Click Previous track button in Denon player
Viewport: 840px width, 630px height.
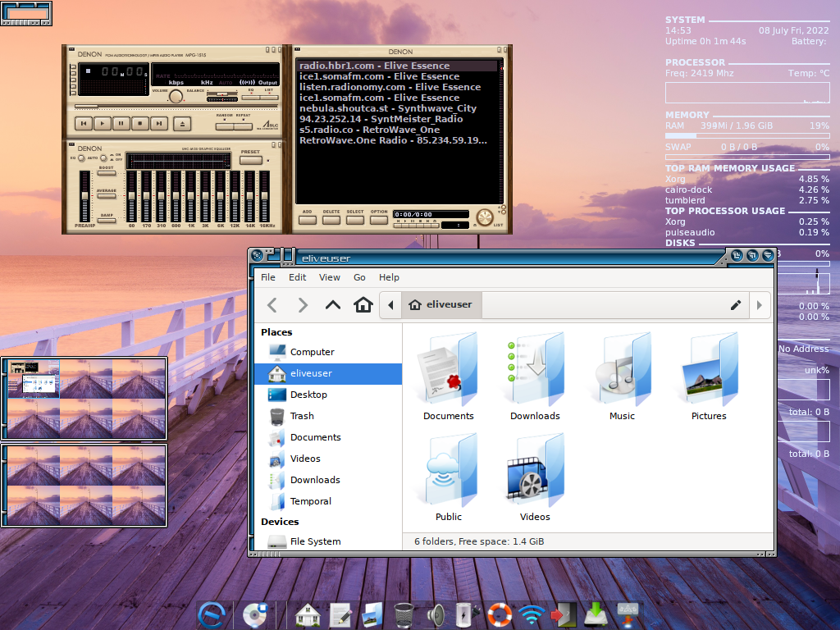click(x=84, y=124)
